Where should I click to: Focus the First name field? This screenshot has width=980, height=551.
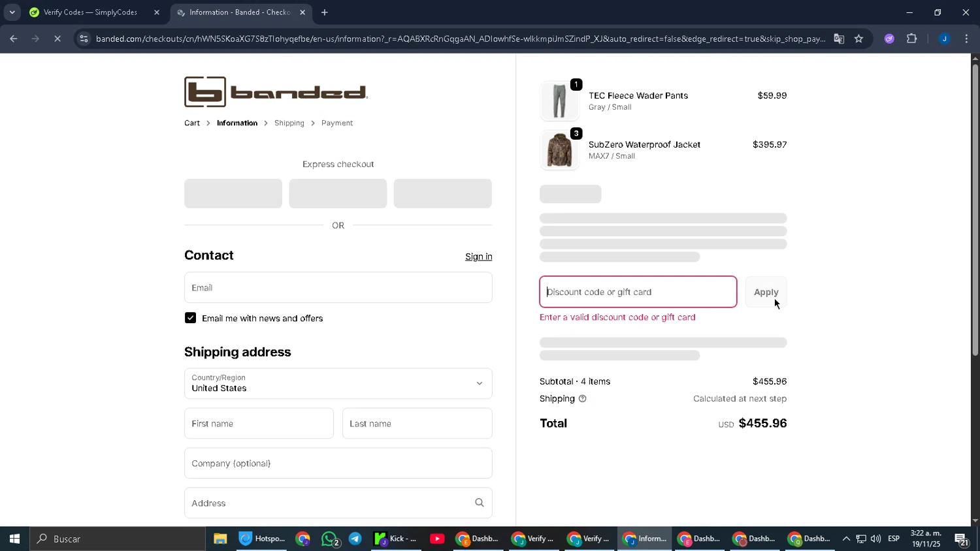pyautogui.click(x=259, y=423)
